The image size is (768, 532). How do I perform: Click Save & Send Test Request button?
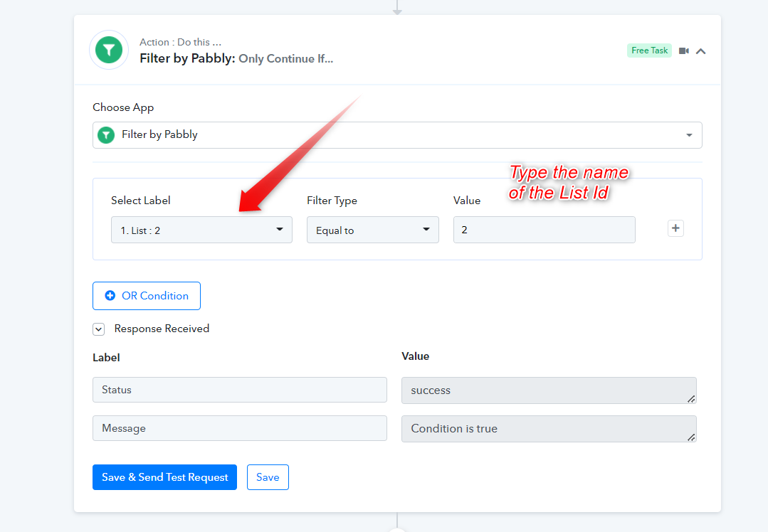pyautogui.click(x=164, y=477)
